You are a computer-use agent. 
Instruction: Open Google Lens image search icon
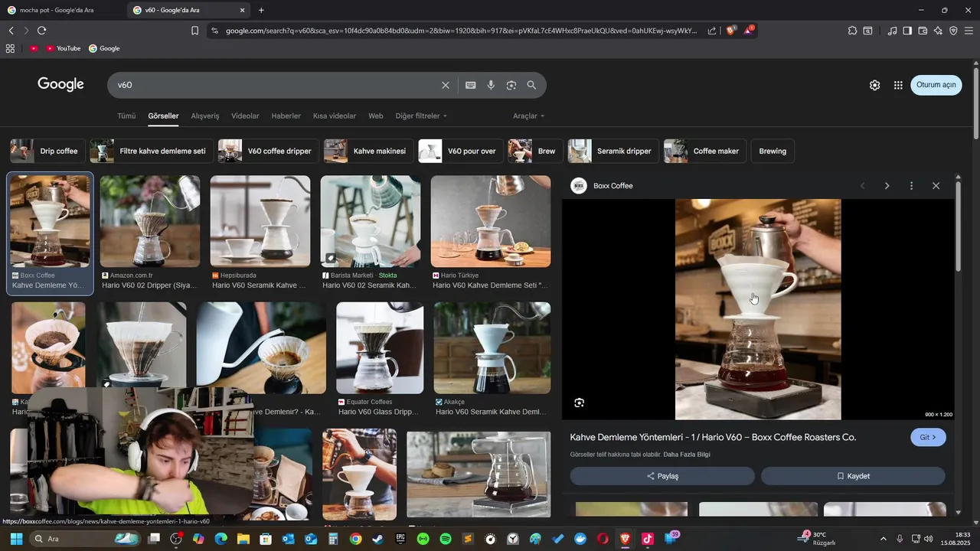point(511,85)
